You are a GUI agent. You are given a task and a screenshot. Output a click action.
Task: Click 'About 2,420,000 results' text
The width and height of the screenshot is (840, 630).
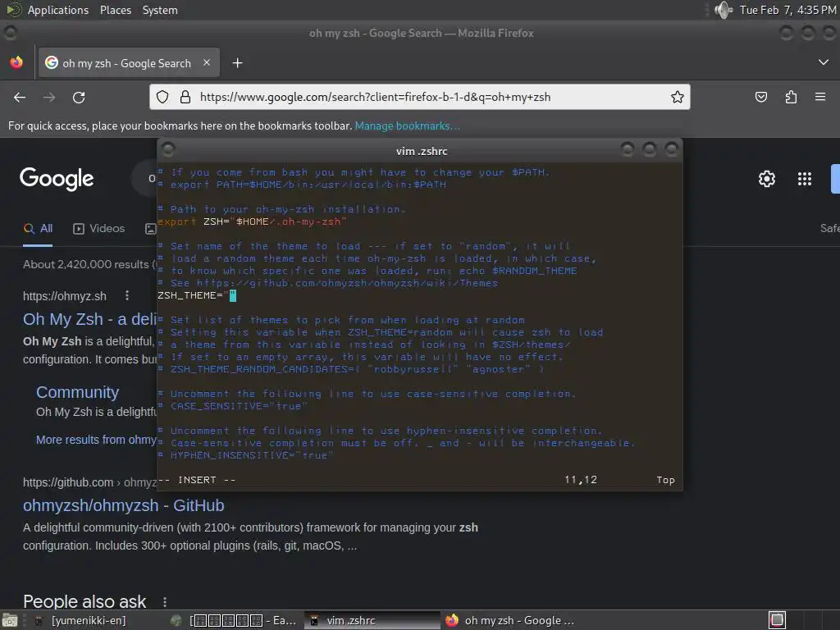coord(85,265)
